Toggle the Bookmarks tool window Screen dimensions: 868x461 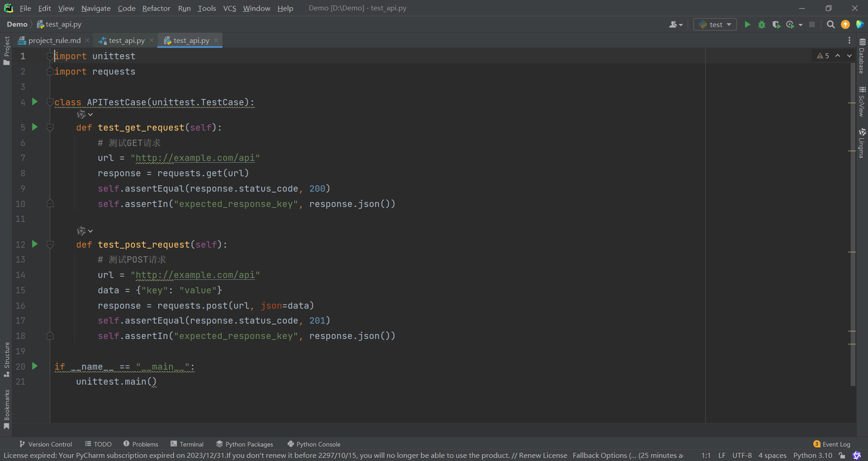(6, 409)
